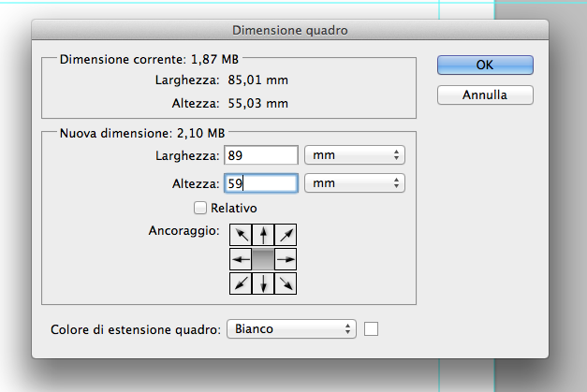The width and height of the screenshot is (587, 392).
Task: Open the Altezza unit dropdown (mm)
Action: [x=356, y=183]
